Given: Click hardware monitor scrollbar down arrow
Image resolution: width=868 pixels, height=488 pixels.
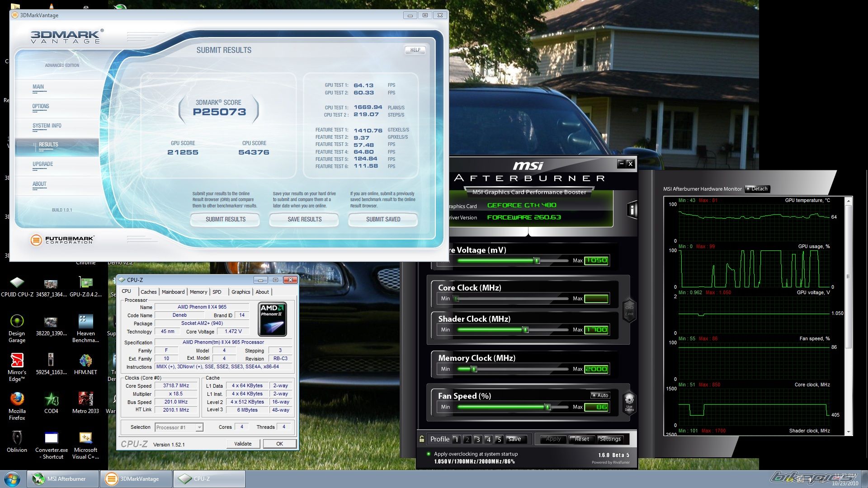Looking at the screenshot, I should [848, 432].
